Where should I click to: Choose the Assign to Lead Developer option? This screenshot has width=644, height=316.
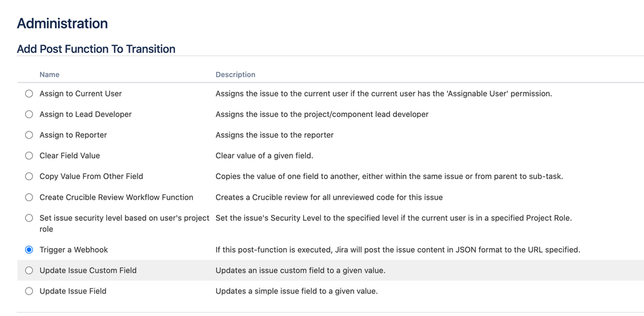point(29,114)
